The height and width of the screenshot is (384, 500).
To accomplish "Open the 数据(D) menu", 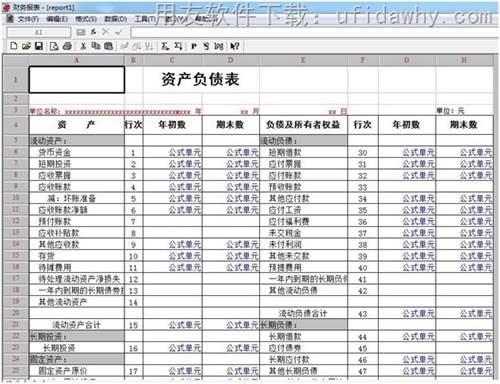I will coord(116,19).
